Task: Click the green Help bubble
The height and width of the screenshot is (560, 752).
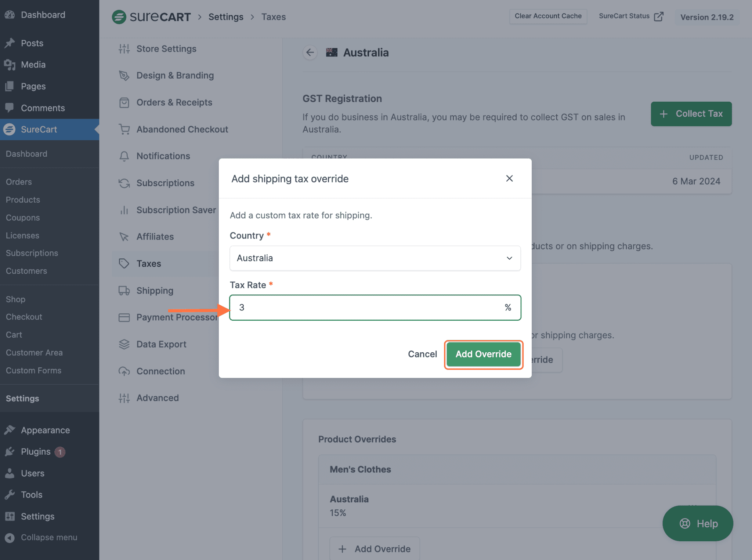Action: click(698, 524)
